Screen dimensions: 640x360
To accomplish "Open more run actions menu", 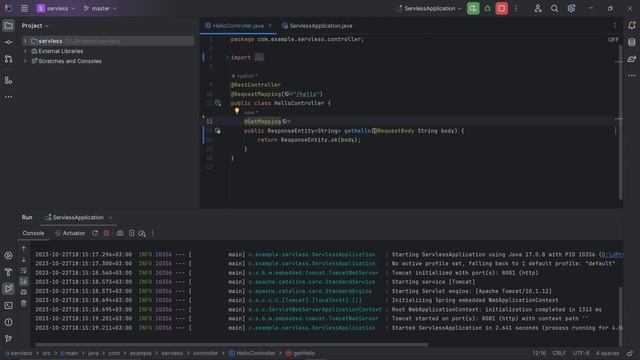I will click(x=516, y=9).
